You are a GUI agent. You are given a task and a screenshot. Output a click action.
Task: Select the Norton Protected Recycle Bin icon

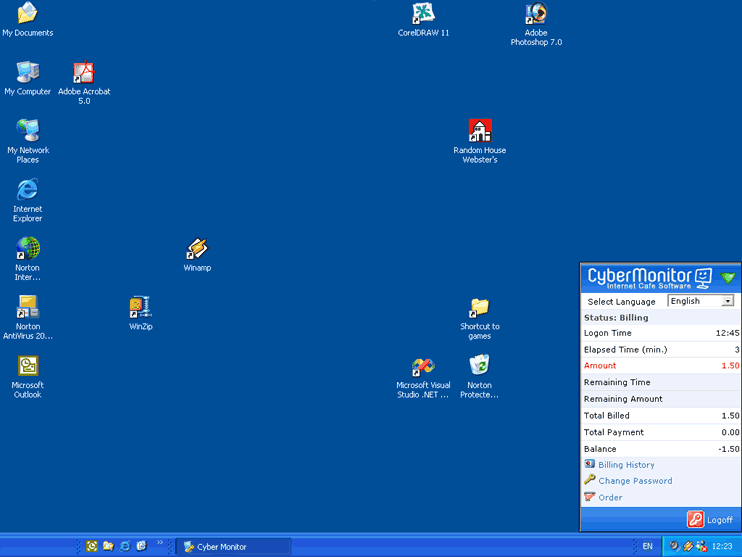(479, 377)
